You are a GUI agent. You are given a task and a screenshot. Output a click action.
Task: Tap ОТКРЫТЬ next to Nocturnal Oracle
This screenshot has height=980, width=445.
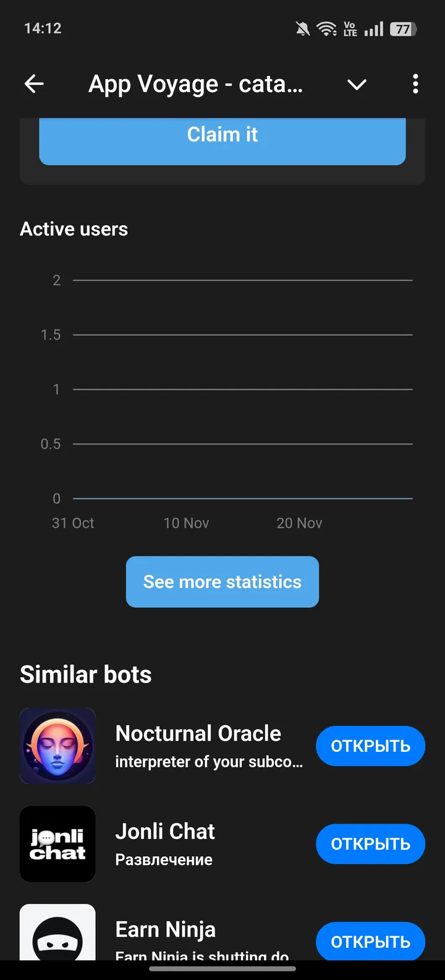coord(370,746)
